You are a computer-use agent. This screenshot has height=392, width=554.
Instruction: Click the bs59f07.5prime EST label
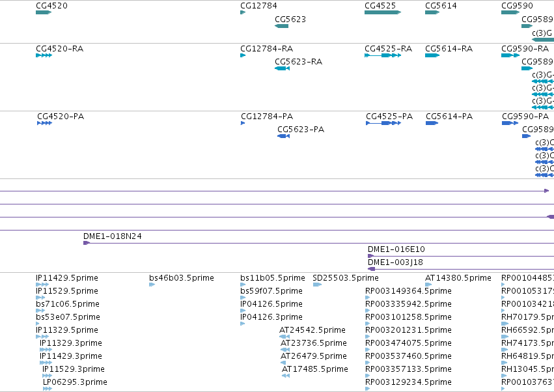(271, 291)
